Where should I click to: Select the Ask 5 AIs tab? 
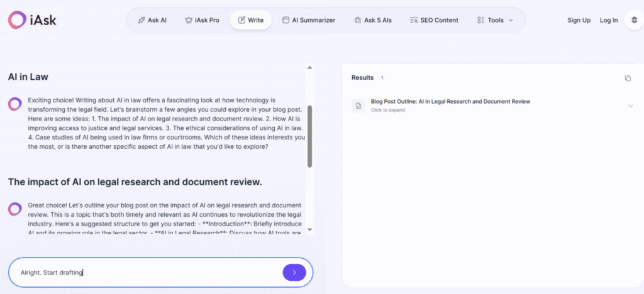(x=372, y=20)
